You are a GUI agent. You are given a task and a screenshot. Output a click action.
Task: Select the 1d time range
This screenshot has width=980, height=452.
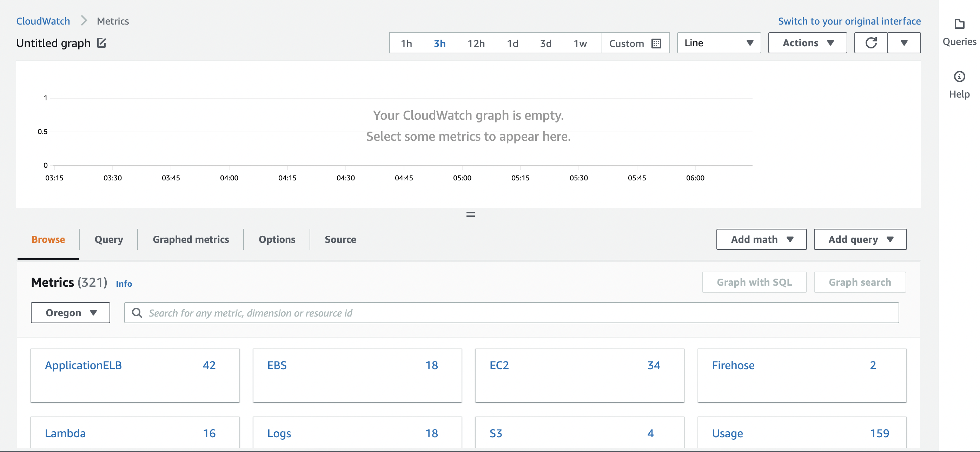512,44
